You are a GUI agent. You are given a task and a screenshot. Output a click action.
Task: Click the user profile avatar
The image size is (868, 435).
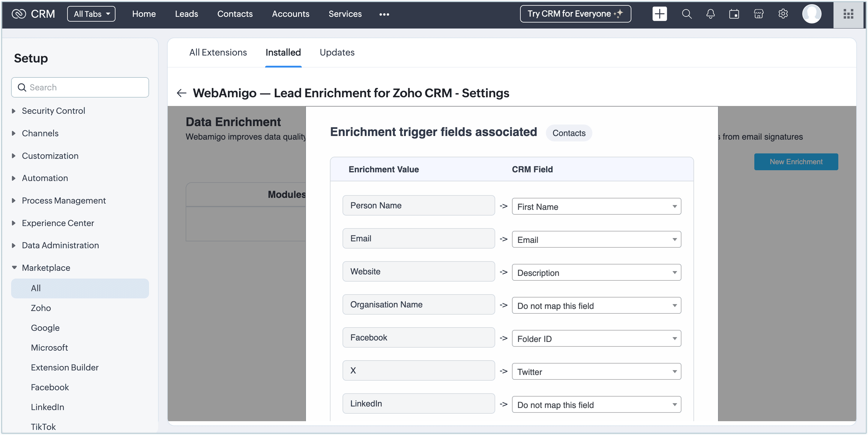click(x=811, y=14)
